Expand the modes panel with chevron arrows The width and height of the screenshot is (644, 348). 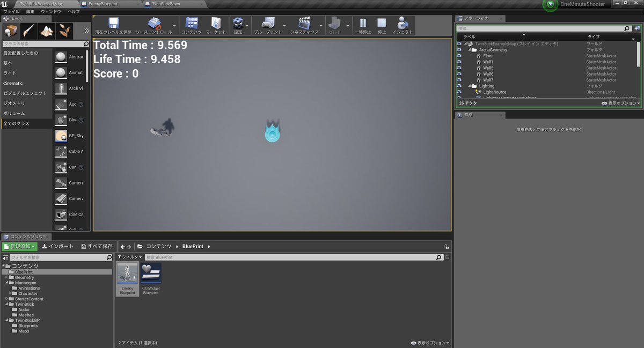[86, 31]
